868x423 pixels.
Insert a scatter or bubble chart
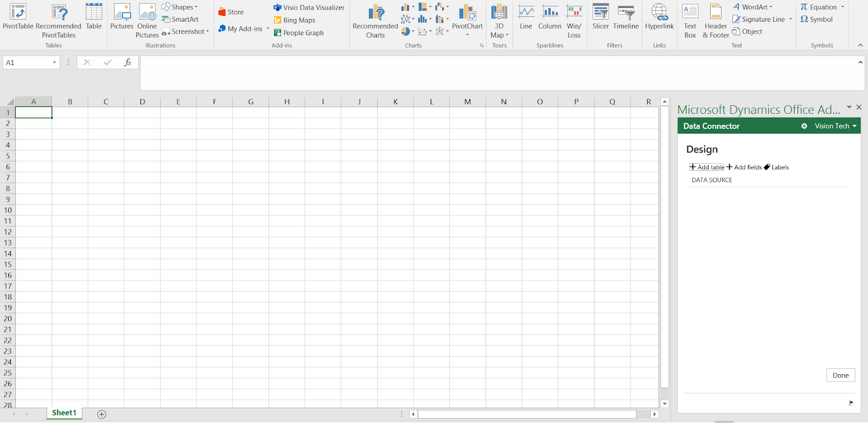(x=425, y=31)
